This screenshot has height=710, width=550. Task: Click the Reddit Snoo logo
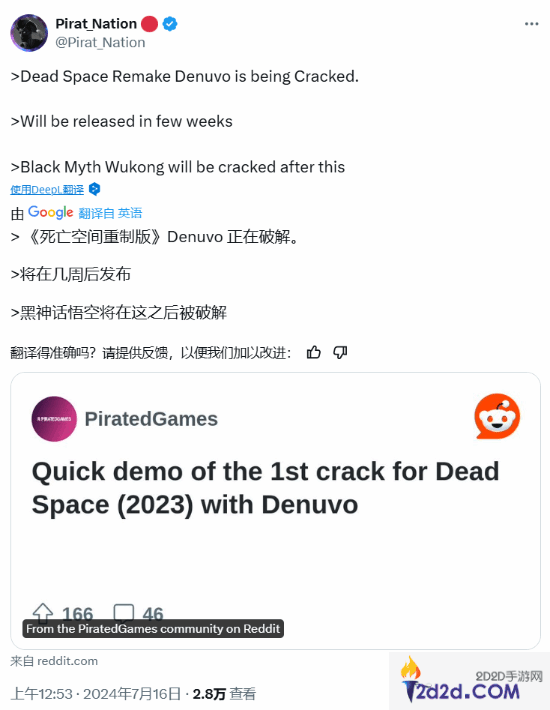[x=497, y=417]
